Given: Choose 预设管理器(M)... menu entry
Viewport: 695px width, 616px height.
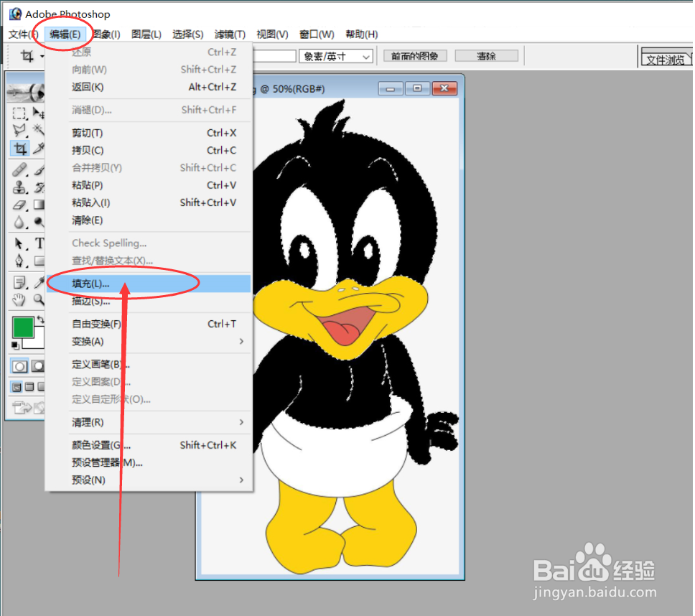Looking at the screenshot, I should click(x=149, y=462).
